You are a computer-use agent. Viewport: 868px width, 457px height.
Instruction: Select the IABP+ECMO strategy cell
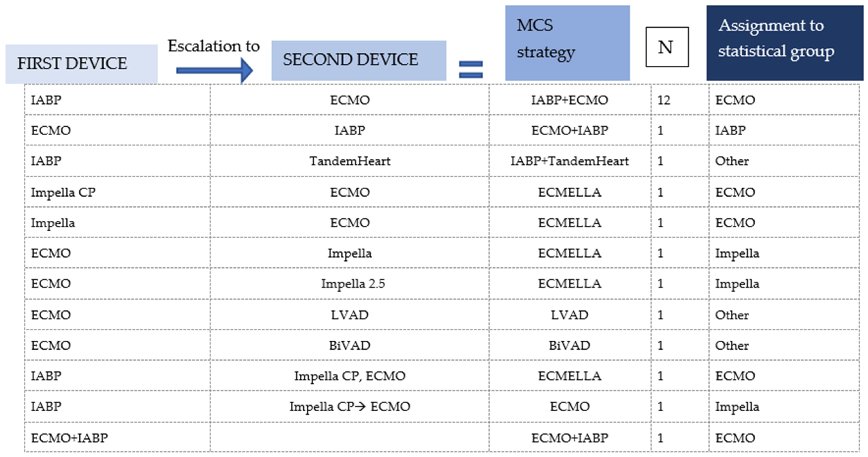tap(569, 100)
